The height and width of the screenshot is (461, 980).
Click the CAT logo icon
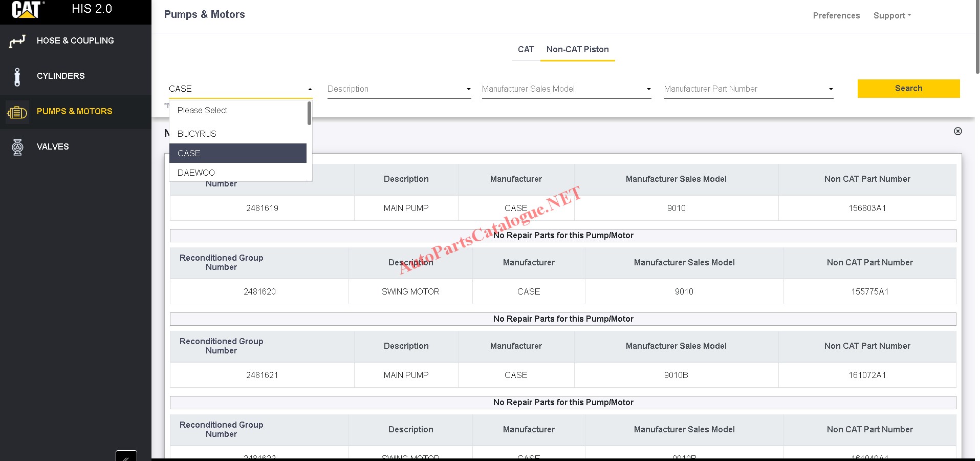pyautogui.click(x=27, y=10)
